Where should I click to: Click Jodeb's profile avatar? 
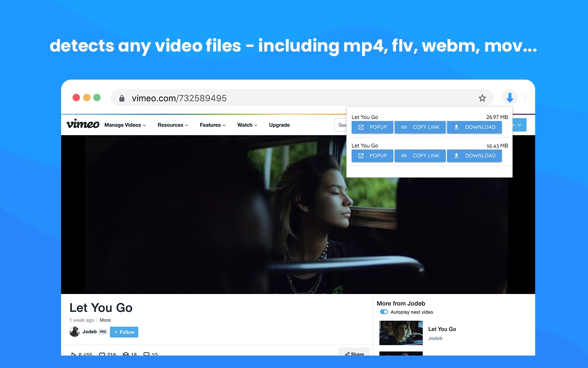click(74, 332)
